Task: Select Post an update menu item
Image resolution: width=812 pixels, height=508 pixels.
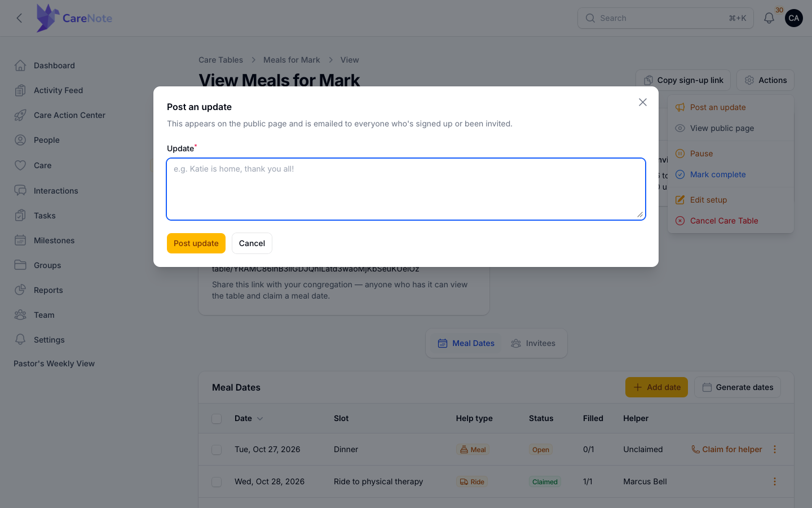Action: point(731,107)
